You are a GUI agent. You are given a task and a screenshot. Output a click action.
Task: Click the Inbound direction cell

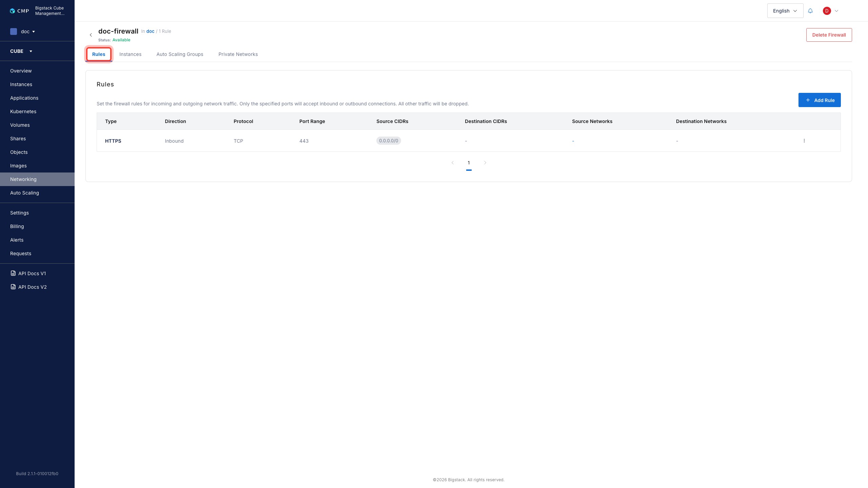pos(174,141)
